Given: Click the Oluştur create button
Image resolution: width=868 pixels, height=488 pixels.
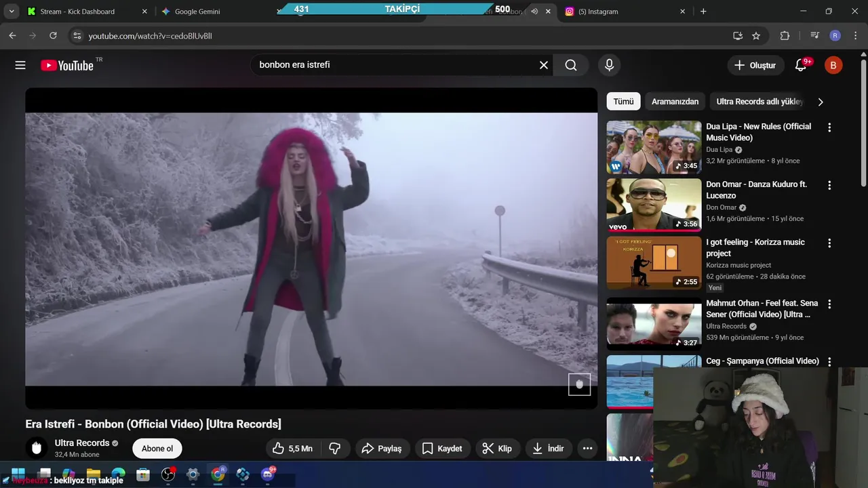Looking at the screenshot, I should (x=755, y=65).
